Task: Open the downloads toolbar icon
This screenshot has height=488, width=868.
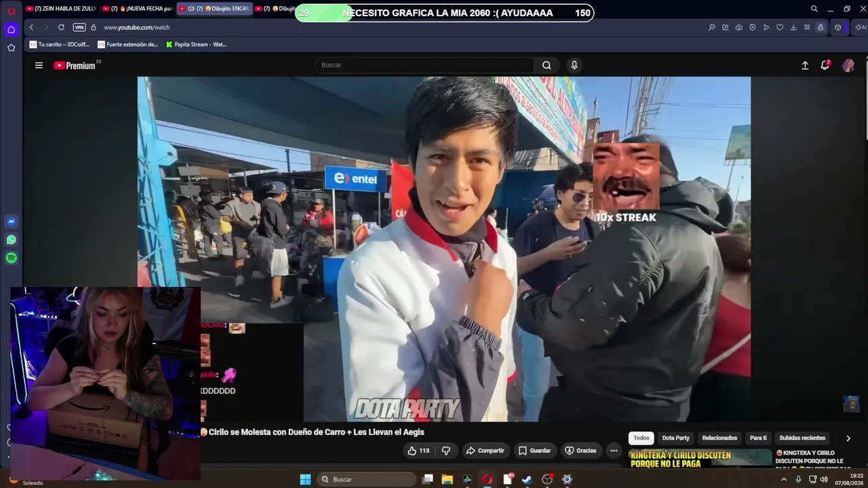Action: pyautogui.click(x=793, y=27)
